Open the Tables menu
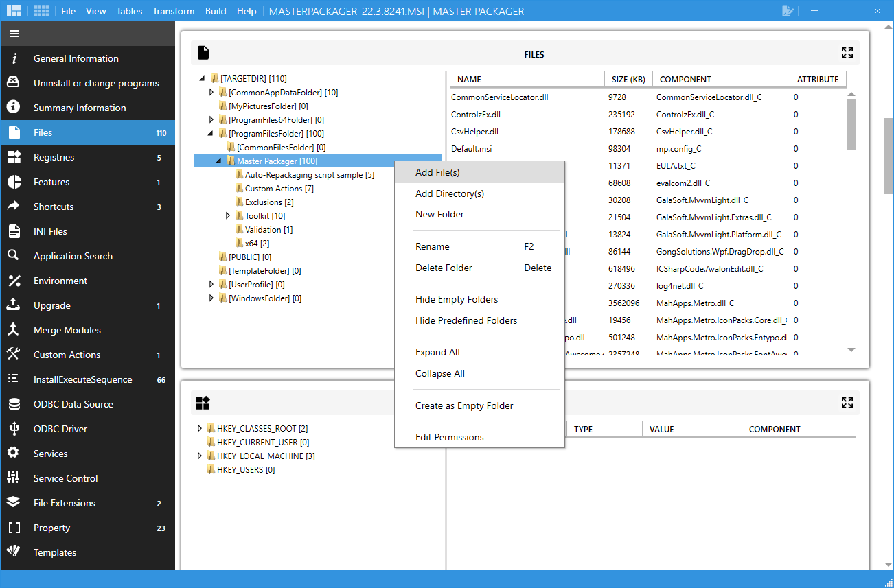Viewport: 894px width, 588px height. [129, 11]
